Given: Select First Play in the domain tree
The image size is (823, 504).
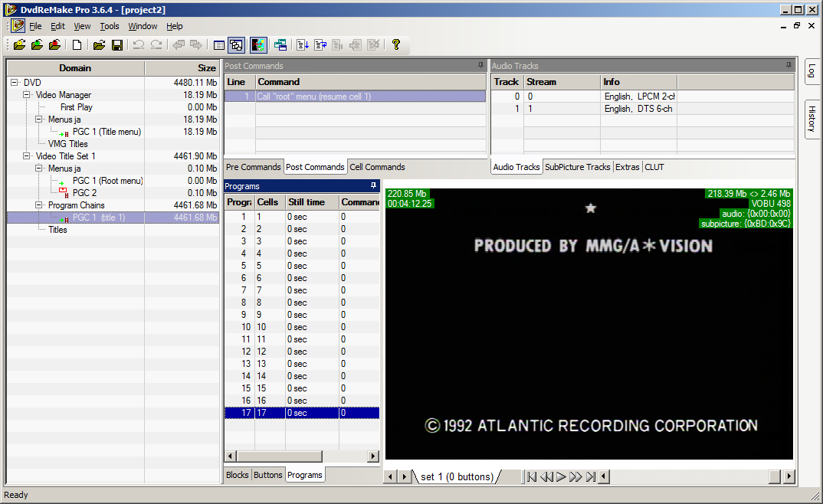Looking at the screenshot, I should point(77,107).
